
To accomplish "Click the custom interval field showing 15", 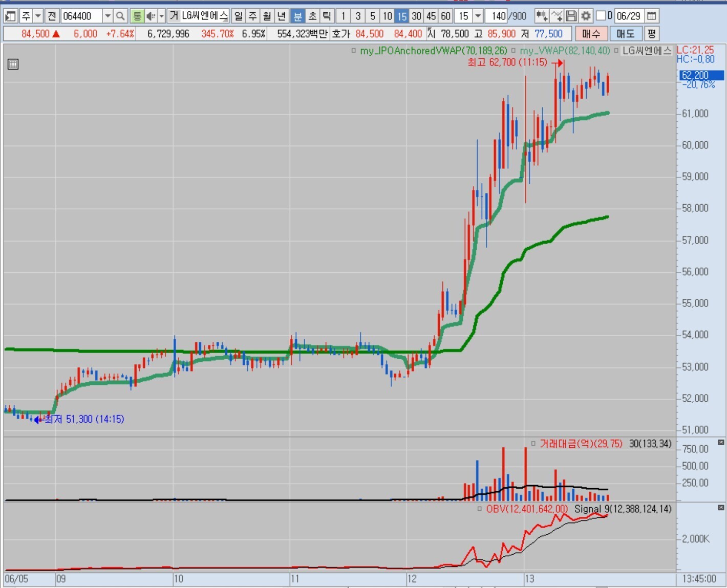I will 464,16.
